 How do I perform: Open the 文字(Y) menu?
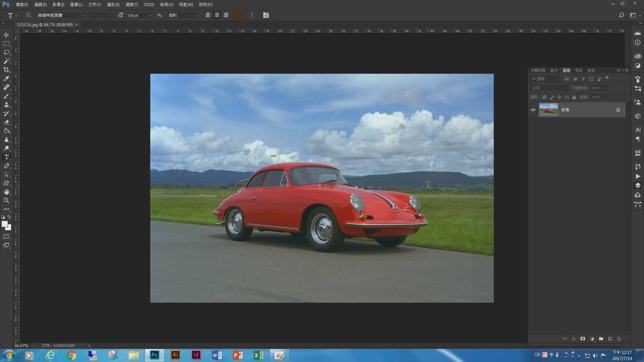click(x=95, y=5)
